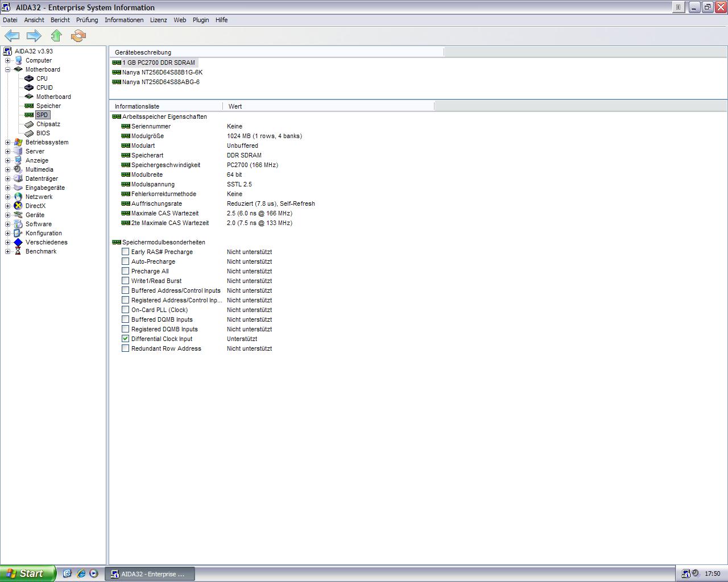The width and height of the screenshot is (728, 582).
Task: Click the Wert column header
Action: pos(329,106)
